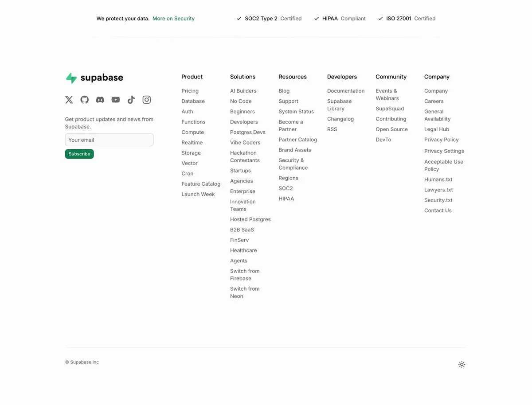Open the Security & Compliance link

click(293, 164)
